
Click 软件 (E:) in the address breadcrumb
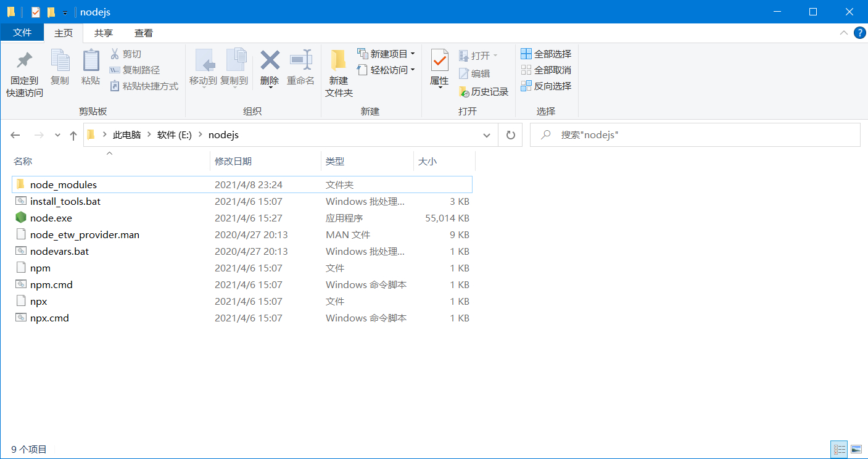175,135
